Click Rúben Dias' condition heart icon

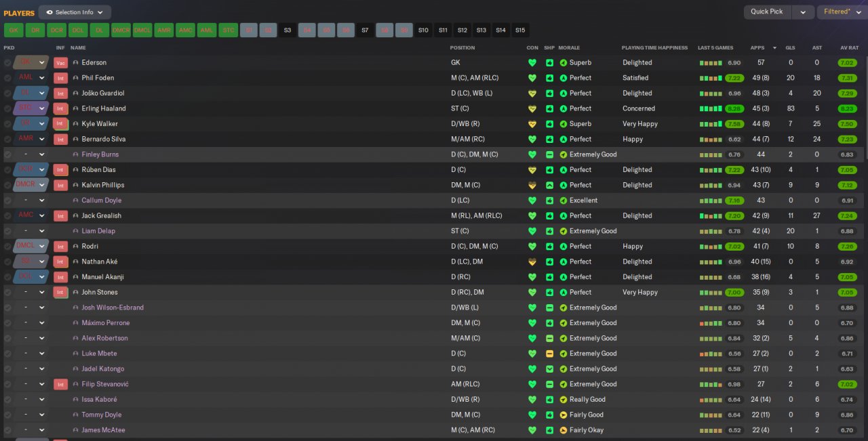[x=532, y=170]
